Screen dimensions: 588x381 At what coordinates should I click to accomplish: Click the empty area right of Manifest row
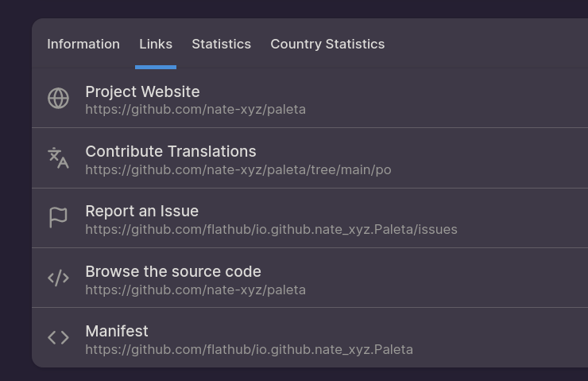pos(509,338)
